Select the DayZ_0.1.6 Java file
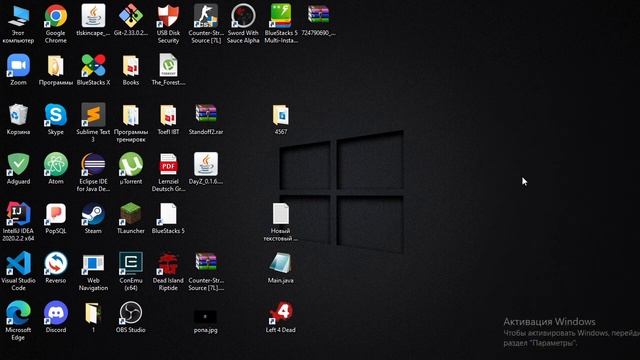The width and height of the screenshot is (640, 360). [x=206, y=164]
